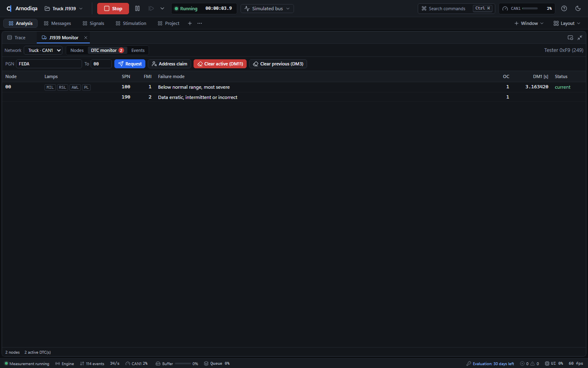Viewport: 588px width, 368px height.
Task: Click the pause measurement icon
Action: click(138, 9)
